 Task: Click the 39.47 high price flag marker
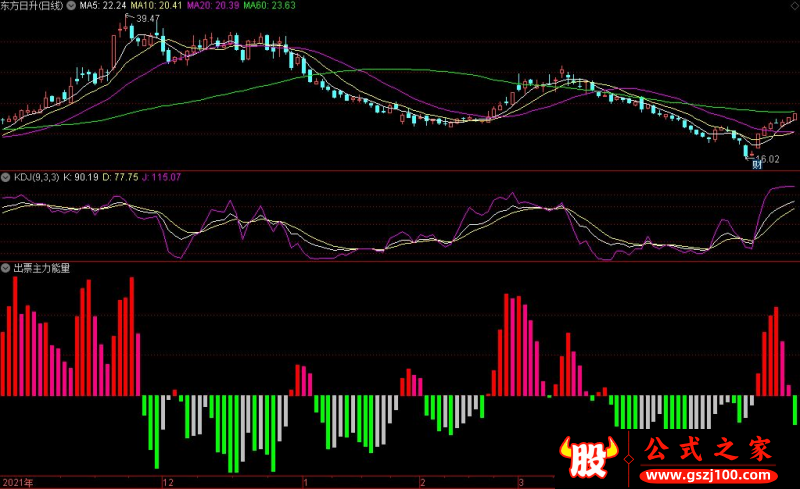click(143, 18)
